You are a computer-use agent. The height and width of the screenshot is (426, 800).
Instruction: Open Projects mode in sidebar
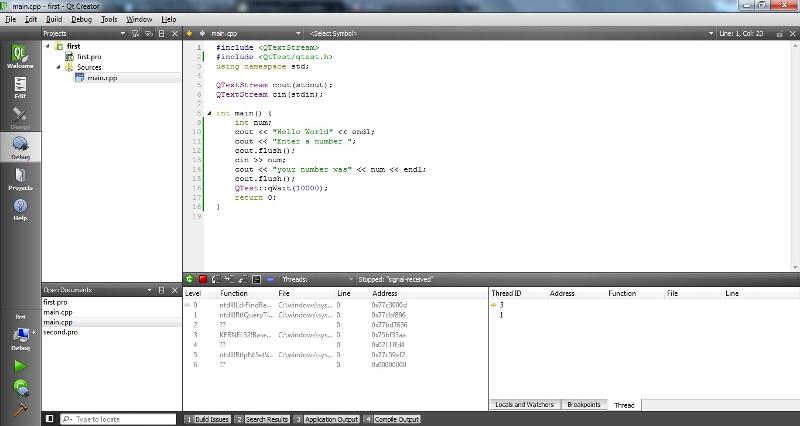(20, 179)
